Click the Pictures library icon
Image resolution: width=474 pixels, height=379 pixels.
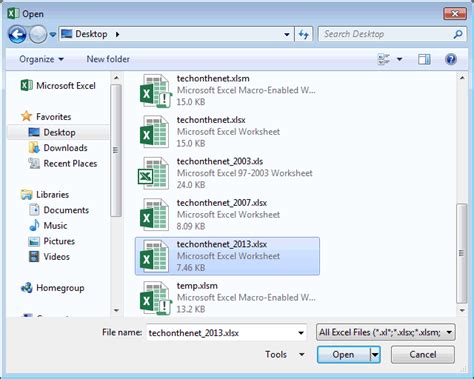pyautogui.click(x=34, y=241)
